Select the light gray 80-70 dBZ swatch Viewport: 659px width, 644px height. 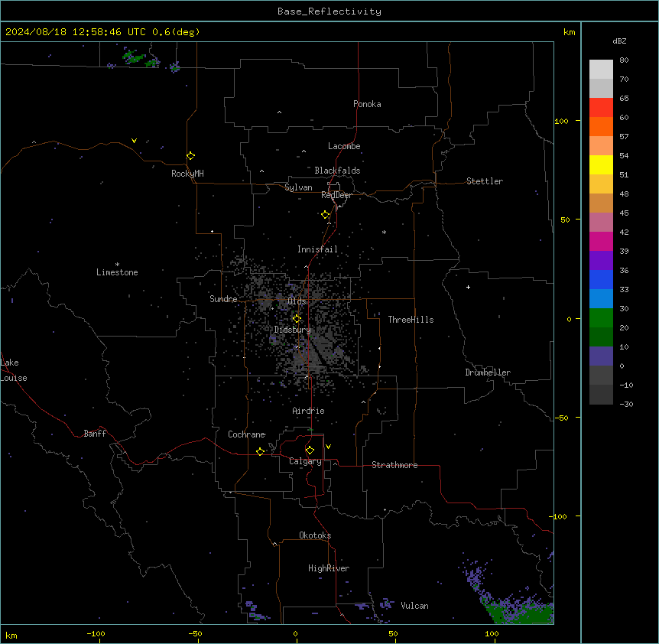(x=601, y=70)
